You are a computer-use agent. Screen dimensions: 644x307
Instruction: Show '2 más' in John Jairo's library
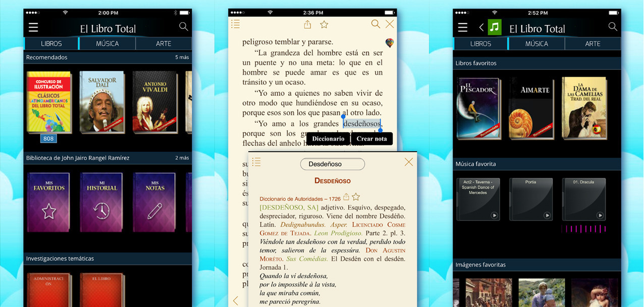coord(182,157)
